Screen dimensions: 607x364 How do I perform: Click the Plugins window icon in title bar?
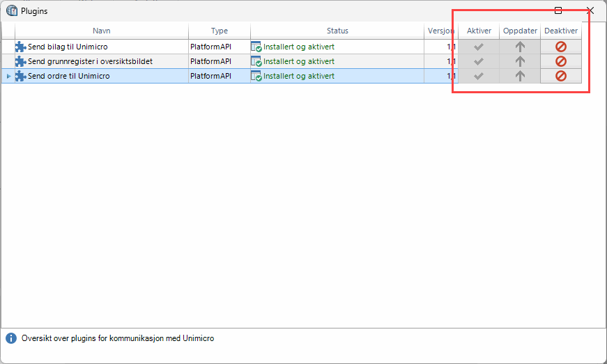pos(12,11)
